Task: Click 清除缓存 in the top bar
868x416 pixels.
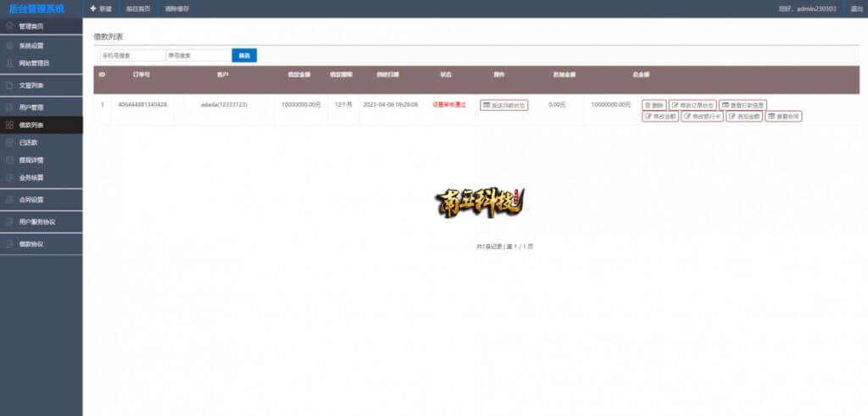Action: (x=177, y=8)
